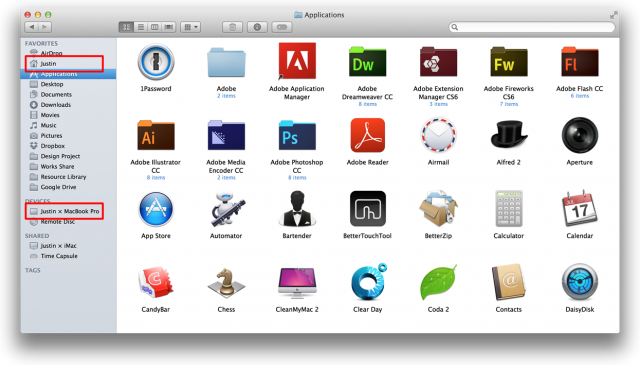Select Time Capsule under Shared
This screenshot has width=640, height=365.
pos(69,256)
